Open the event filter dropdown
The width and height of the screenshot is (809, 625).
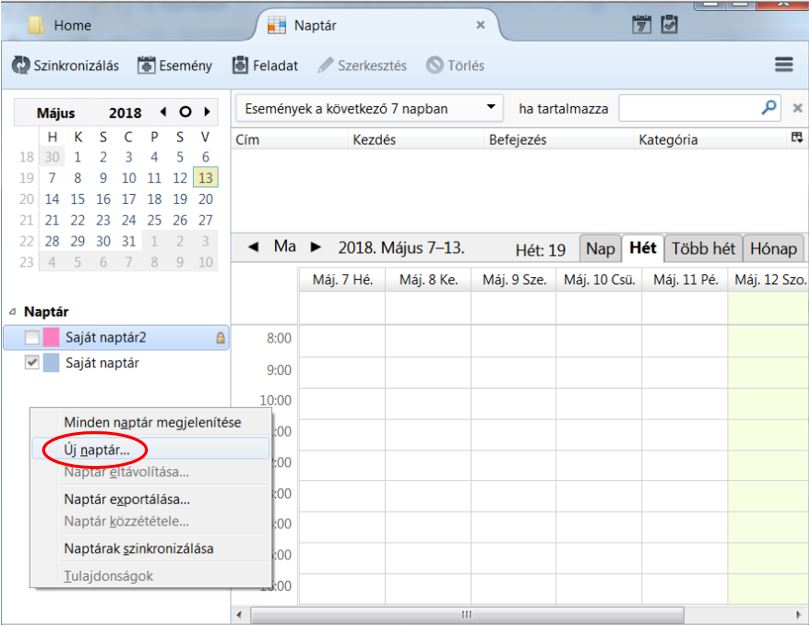point(491,108)
